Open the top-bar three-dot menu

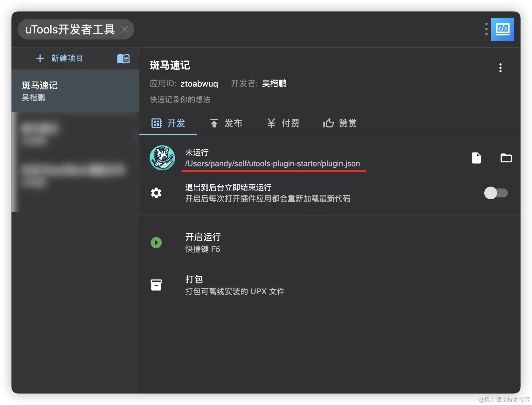click(x=486, y=29)
